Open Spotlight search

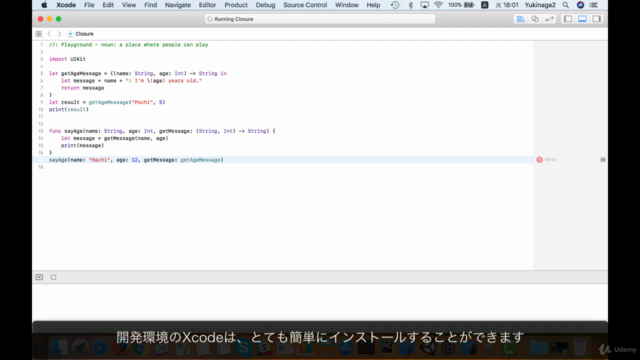coord(565,5)
